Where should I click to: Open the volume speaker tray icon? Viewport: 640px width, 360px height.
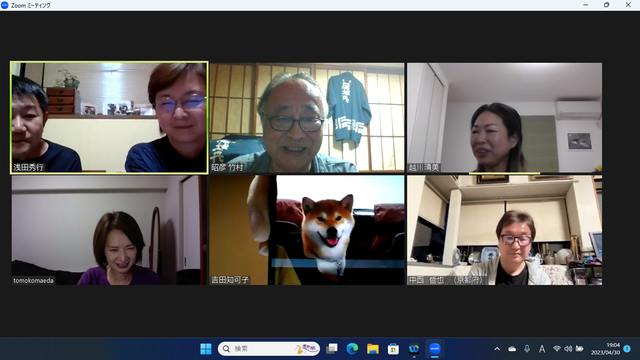568,349
